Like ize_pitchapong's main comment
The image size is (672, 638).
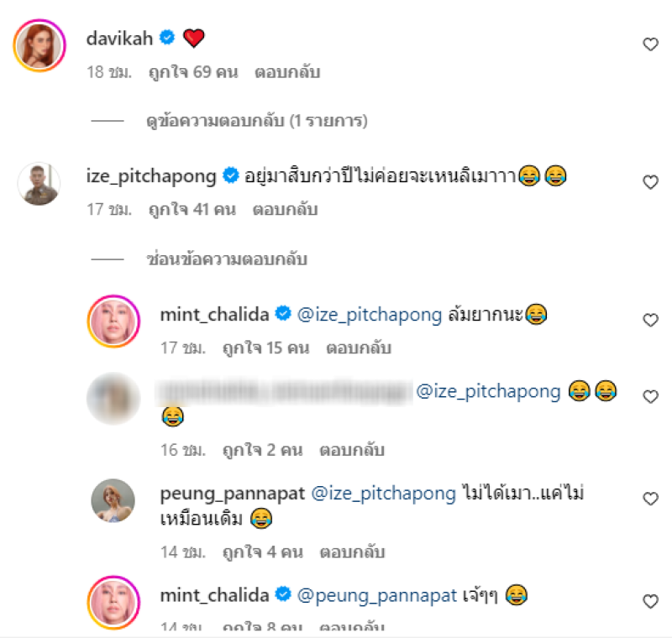point(650,182)
